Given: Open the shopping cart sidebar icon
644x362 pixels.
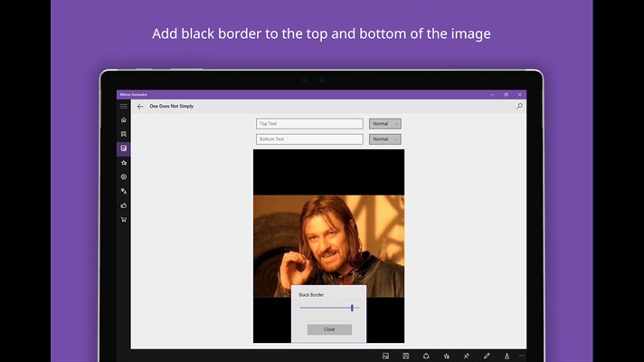Looking at the screenshot, I should (x=124, y=219).
